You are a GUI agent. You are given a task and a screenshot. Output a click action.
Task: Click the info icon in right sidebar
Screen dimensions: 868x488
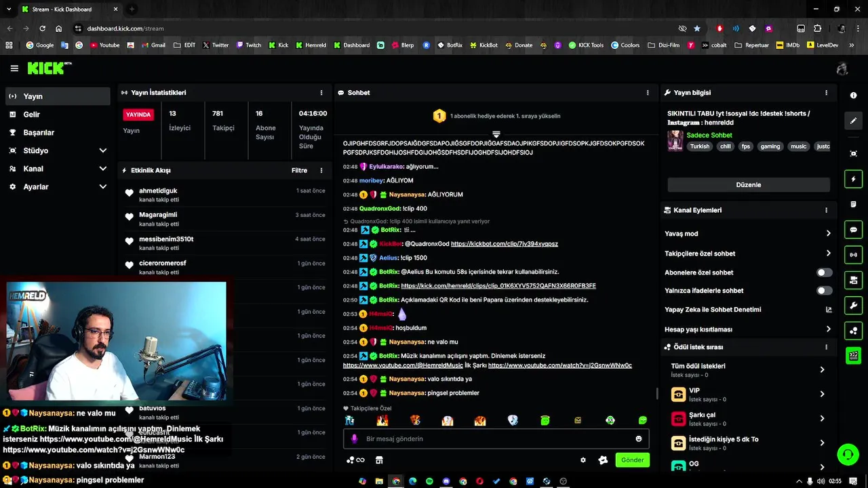(854, 96)
